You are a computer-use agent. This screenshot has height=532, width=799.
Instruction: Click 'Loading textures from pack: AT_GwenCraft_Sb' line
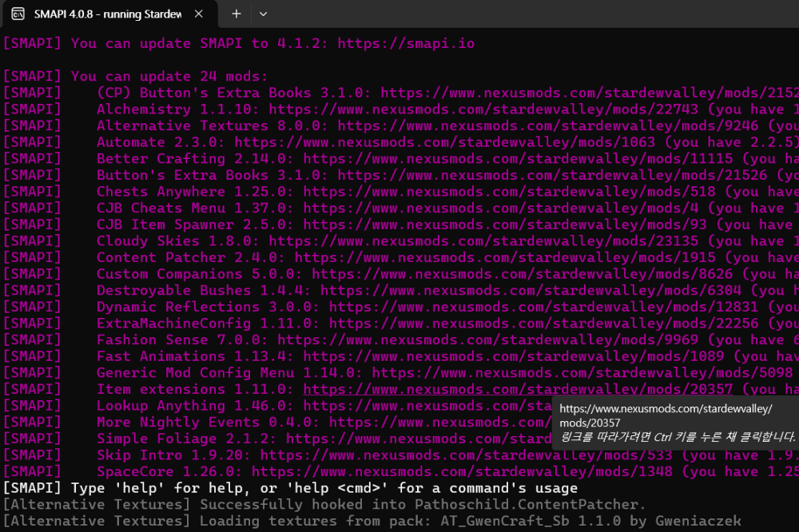(372, 521)
